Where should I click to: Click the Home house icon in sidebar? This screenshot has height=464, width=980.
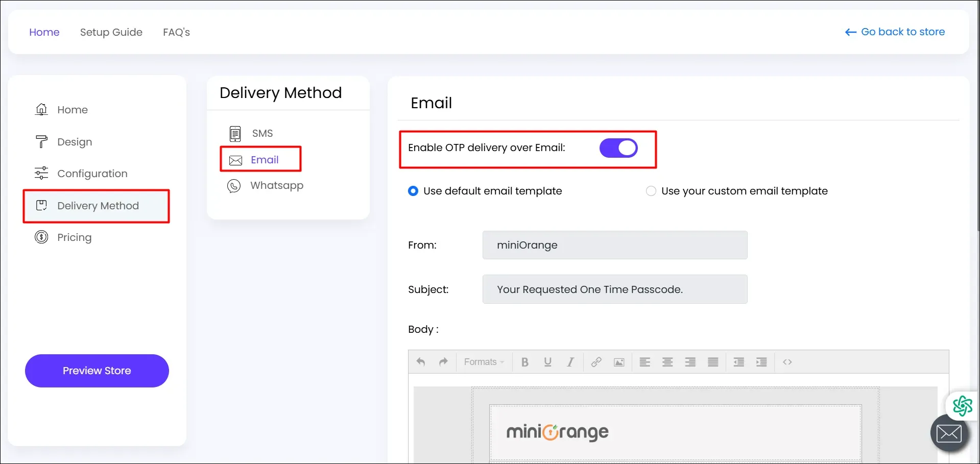click(x=41, y=109)
